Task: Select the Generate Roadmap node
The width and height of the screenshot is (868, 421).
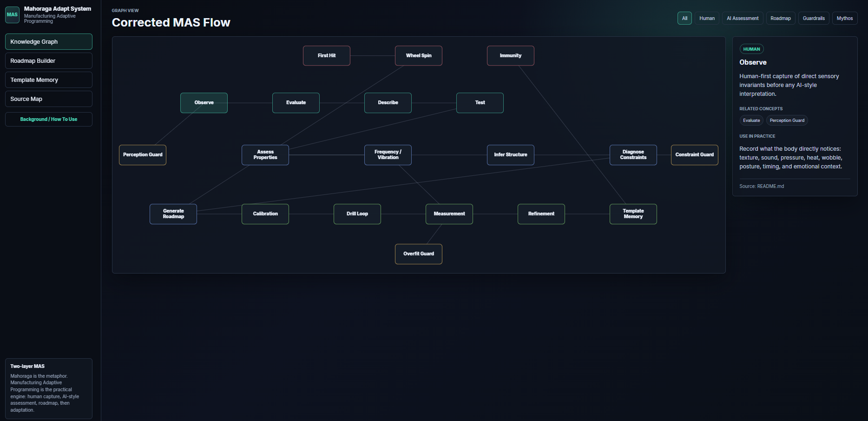Action: 173,214
